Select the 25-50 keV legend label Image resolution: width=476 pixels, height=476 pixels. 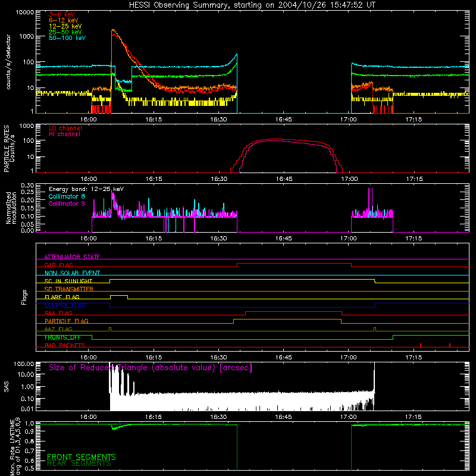(x=65, y=32)
